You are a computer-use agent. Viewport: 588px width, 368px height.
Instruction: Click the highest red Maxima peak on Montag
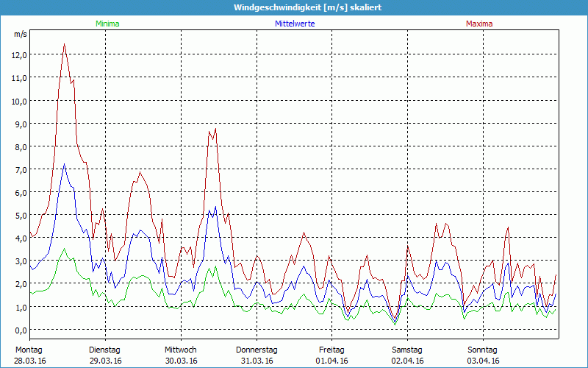(65, 44)
